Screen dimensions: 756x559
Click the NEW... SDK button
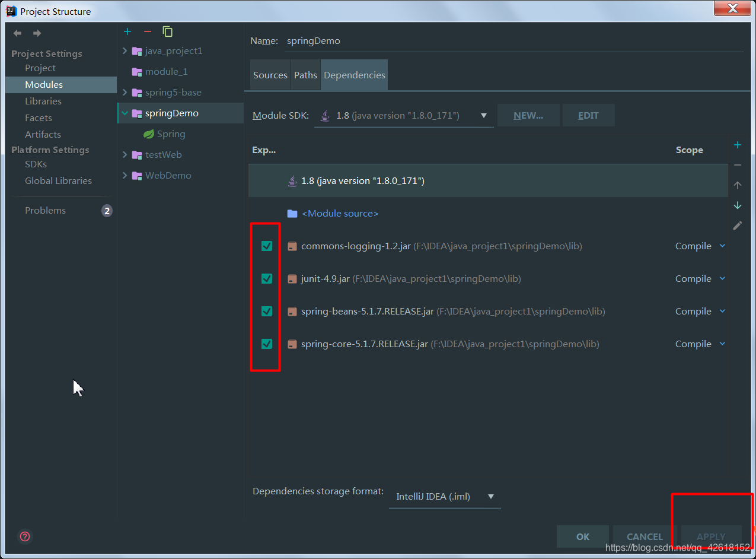(528, 116)
